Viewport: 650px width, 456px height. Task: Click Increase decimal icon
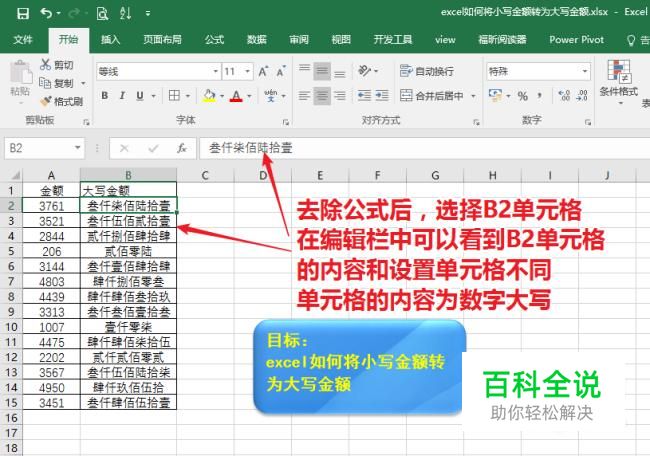(564, 96)
